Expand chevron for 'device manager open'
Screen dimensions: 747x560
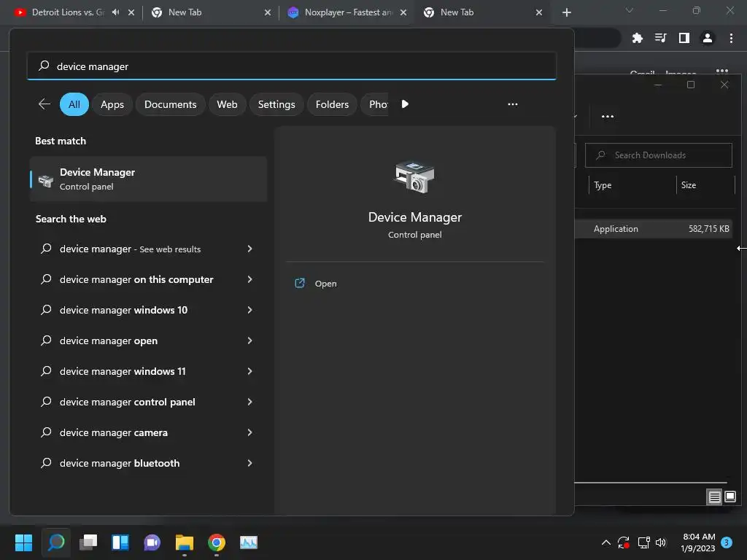click(x=249, y=341)
